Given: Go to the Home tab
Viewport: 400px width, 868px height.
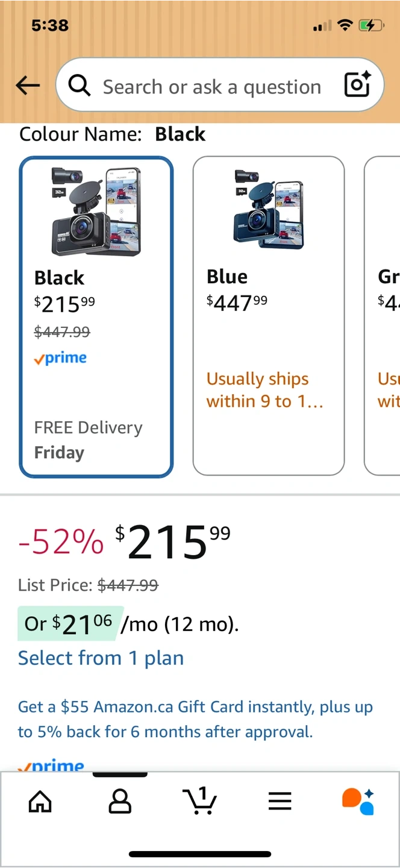Looking at the screenshot, I should (40, 801).
